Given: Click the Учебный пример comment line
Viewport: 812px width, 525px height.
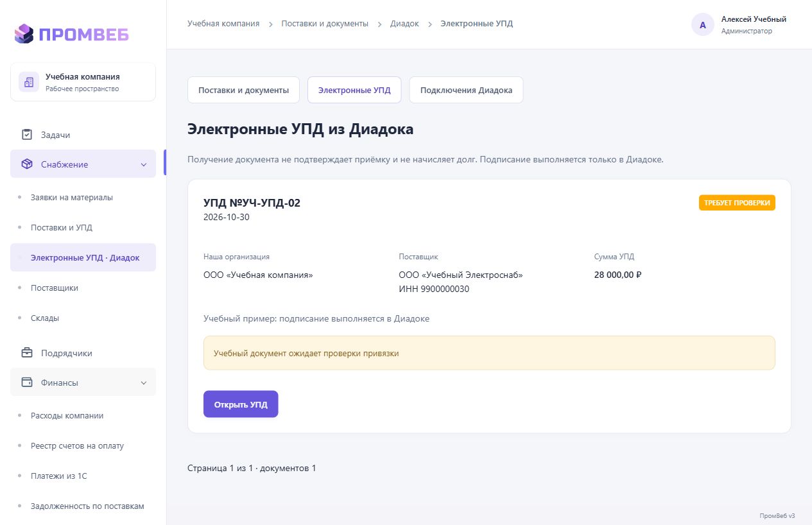Looking at the screenshot, I should 316,318.
